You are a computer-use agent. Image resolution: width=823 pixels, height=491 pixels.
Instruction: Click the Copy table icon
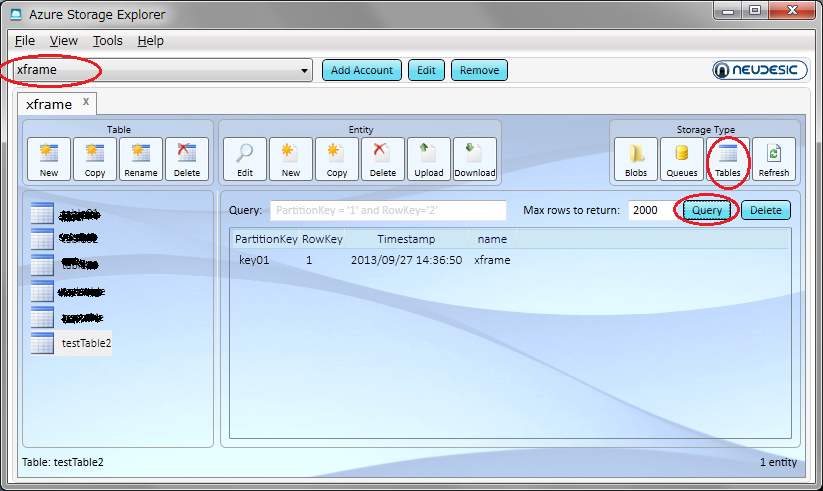[95, 159]
